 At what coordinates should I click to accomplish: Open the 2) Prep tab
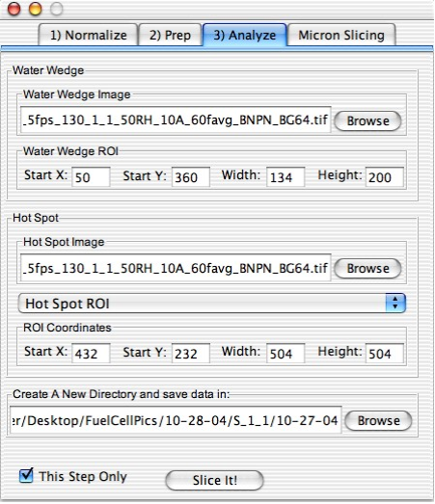pyautogui.click(x=170, y=35)
